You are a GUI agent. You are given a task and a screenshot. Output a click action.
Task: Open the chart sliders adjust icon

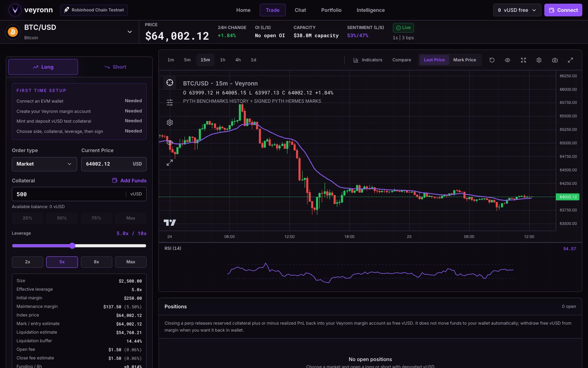(x=170, y=103)
